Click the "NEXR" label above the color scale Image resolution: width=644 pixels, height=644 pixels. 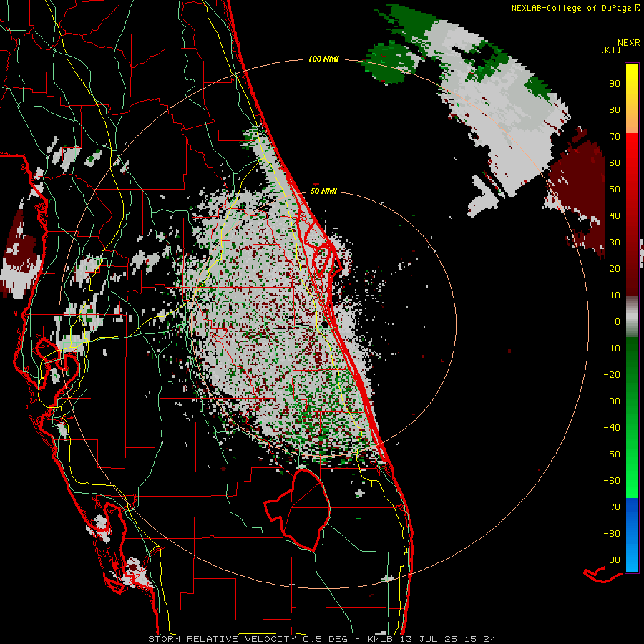click(629, 43)
